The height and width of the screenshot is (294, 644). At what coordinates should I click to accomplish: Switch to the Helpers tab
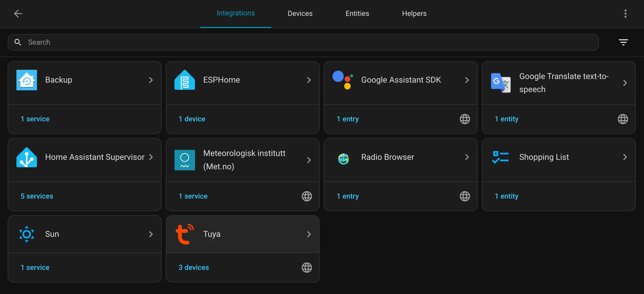(x=414, y=14)
